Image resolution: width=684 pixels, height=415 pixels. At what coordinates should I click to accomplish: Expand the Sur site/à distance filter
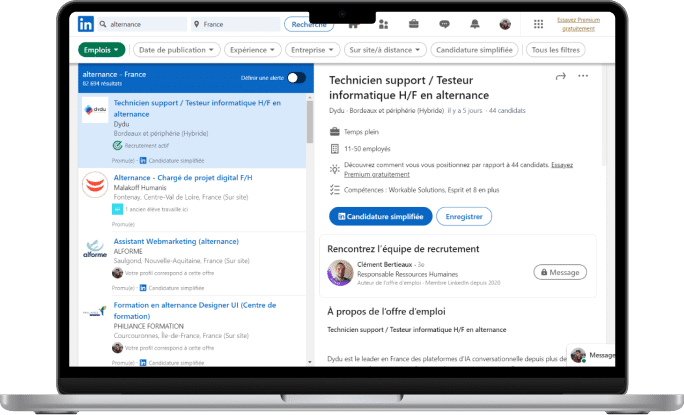click(385, 50)
